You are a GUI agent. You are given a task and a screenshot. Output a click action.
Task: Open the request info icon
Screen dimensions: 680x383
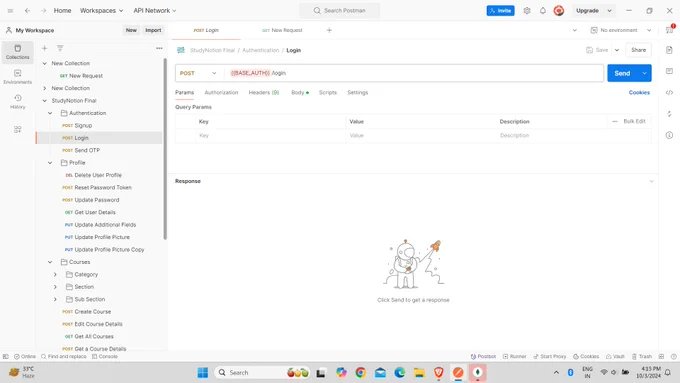(x=669, y=135)
